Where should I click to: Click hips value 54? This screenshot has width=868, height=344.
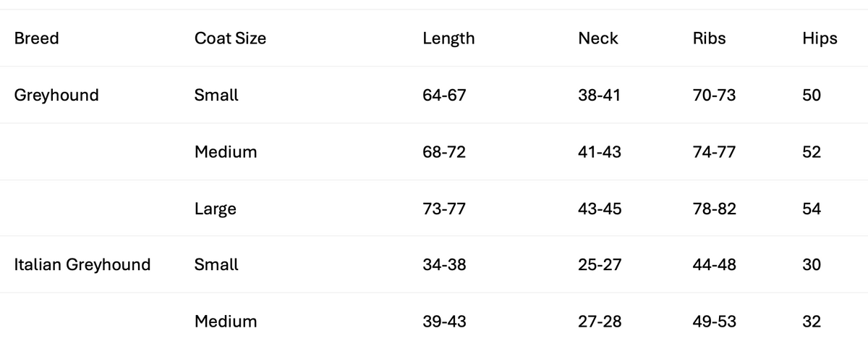click(812, 209)
